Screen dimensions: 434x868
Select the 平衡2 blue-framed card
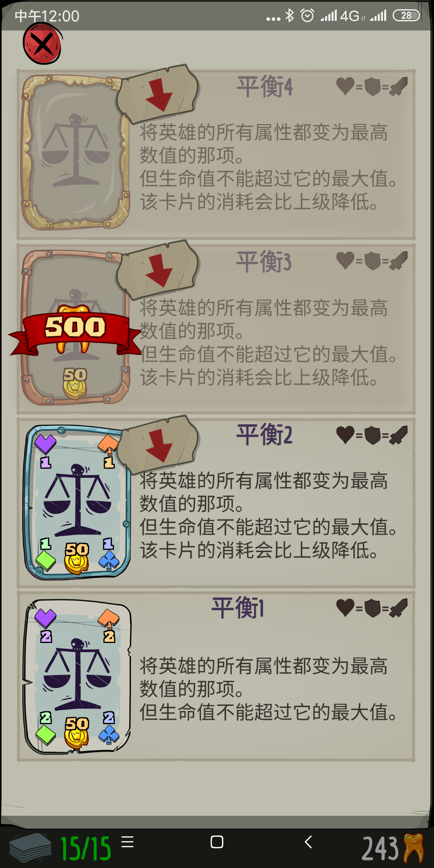(77, 502)
